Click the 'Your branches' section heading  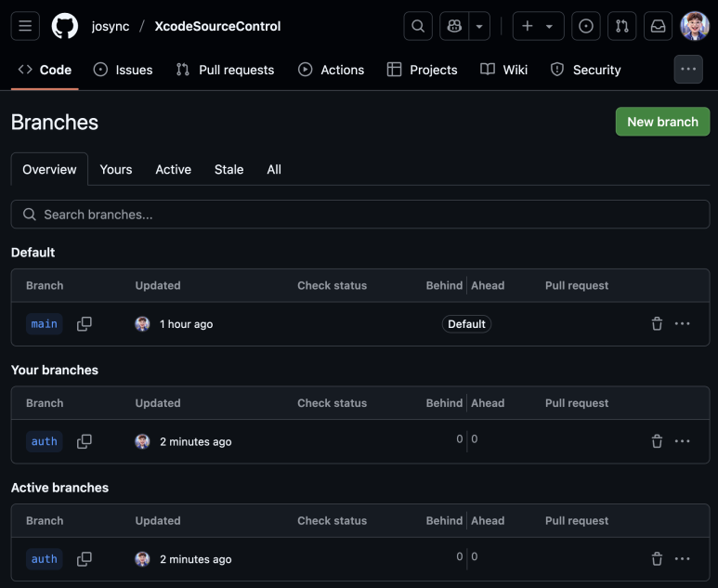point(55,370)
